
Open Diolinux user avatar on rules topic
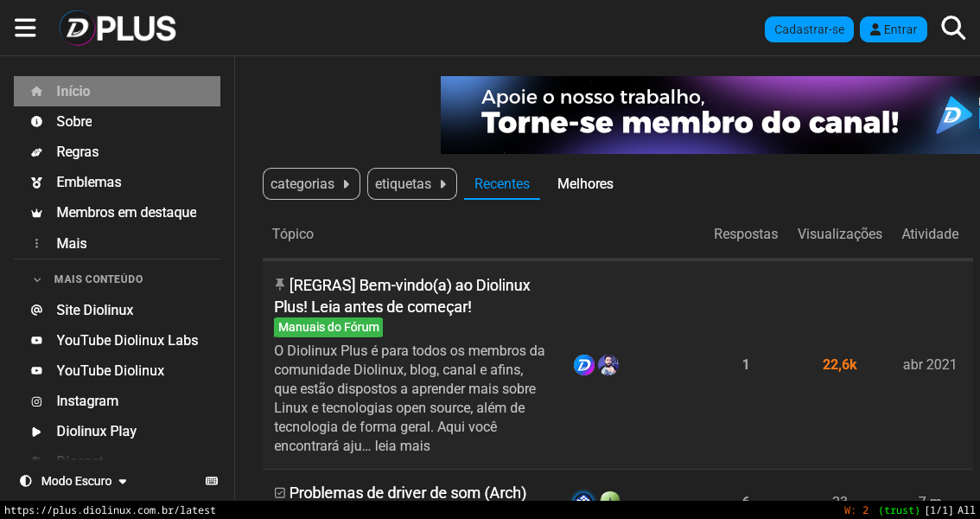[x=583, y=365]
